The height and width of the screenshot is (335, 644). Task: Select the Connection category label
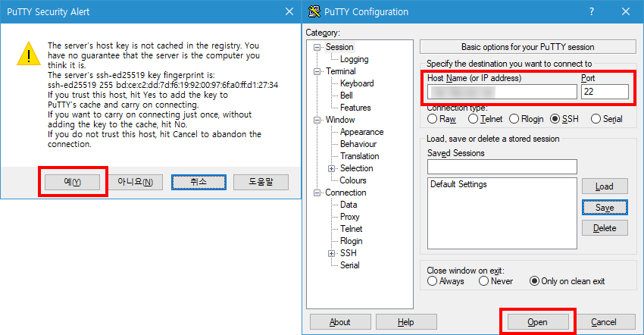[x=345, y=193]
